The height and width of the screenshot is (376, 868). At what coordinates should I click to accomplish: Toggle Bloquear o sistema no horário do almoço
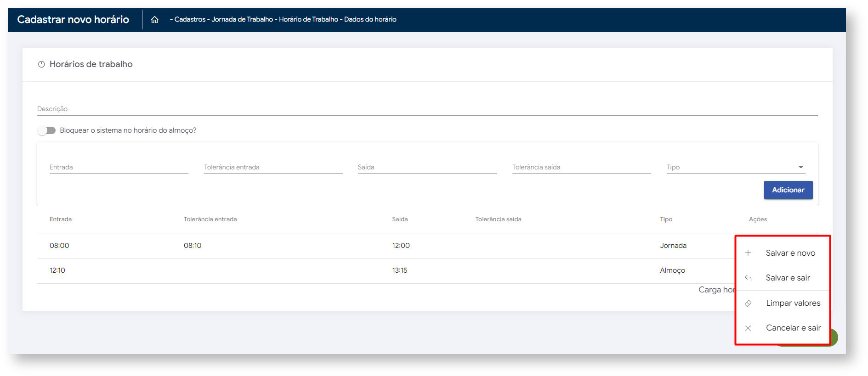click(x=46, y=130)
